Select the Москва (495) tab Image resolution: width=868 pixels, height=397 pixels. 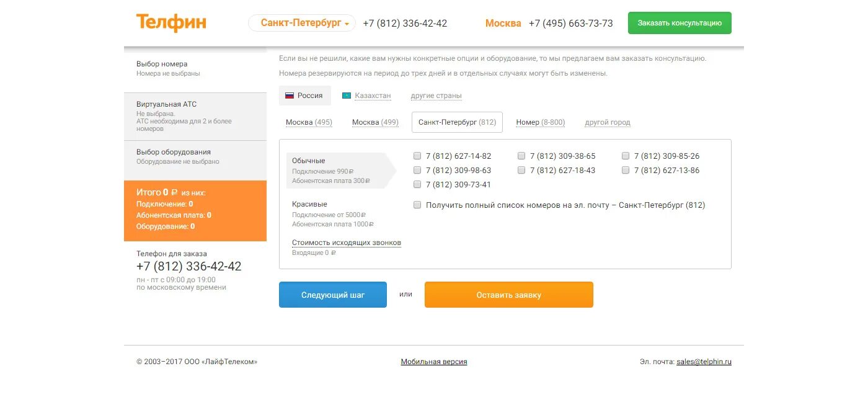[309, 122]
